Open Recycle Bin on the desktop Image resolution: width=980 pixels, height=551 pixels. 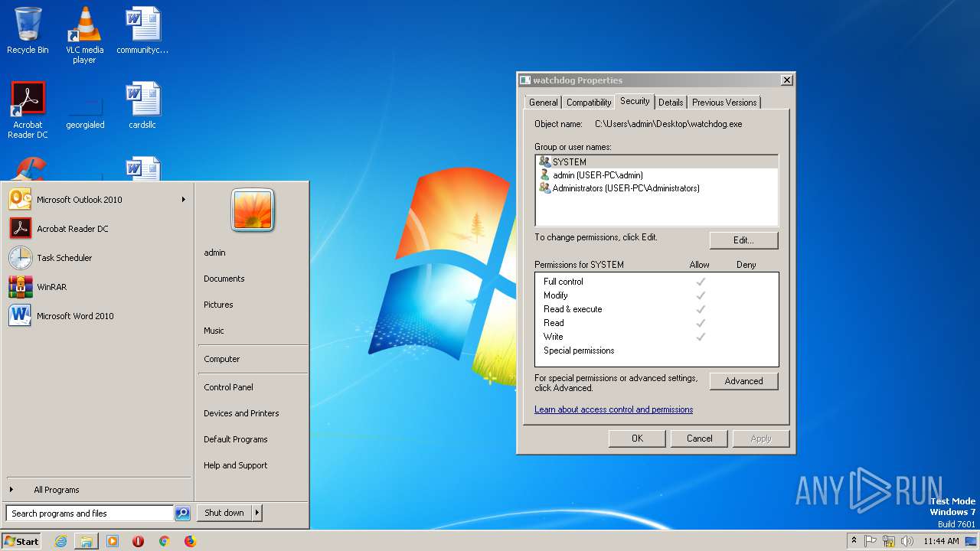[28, 31]
